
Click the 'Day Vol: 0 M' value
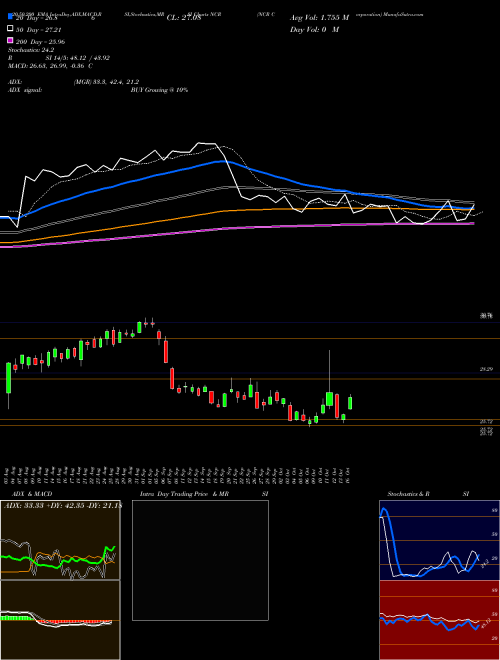pyautogui.click(x=314, y=29)
